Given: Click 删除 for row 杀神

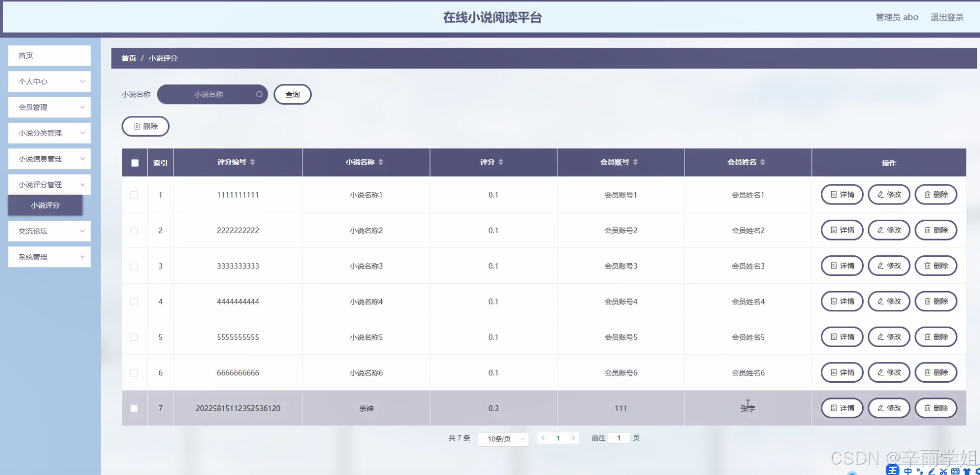Looking at the screenshot, I should pyautogui.click(x=936, y=408).
